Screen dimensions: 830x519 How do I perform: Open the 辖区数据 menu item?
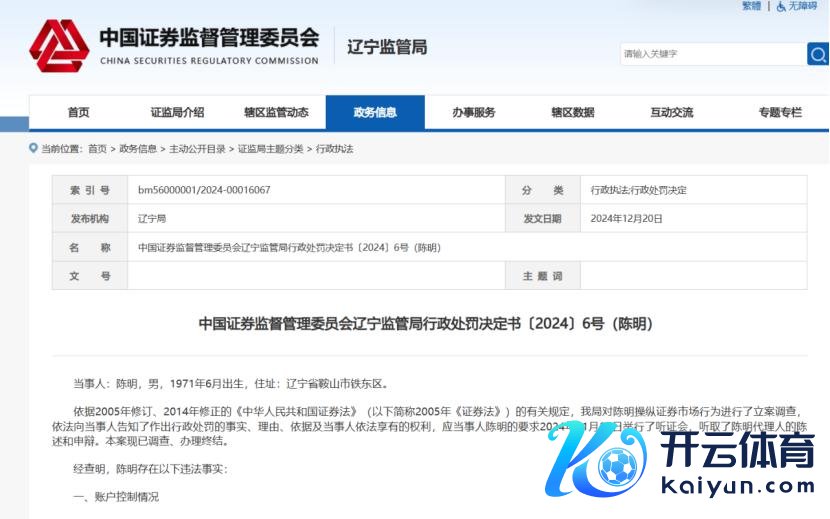573,113
